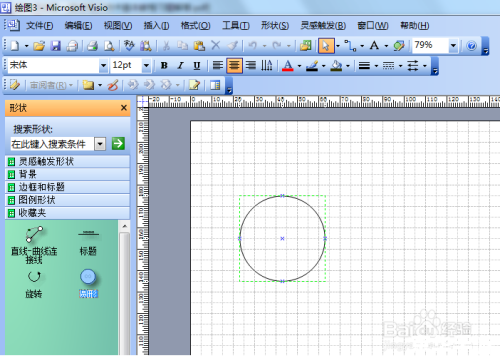Screen dimensions: 500x363
Task: Save the drawing with the floppy icon
Action: click(55, 46)
